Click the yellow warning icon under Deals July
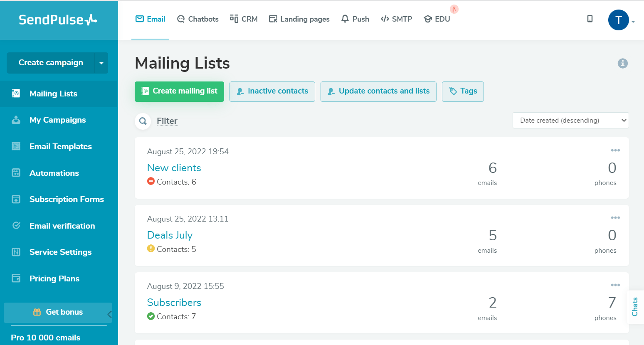Screen dimensions: 644x345 [x=151, y=249]
